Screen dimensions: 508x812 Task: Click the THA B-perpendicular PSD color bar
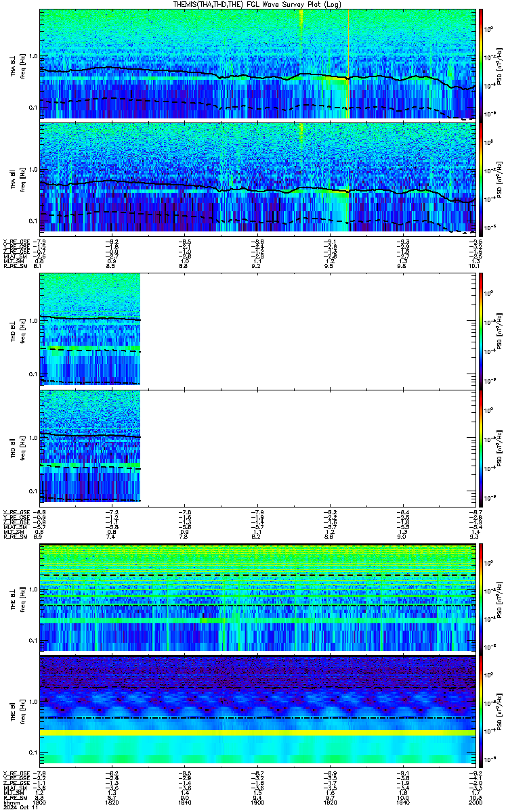(x=481, y=64)
